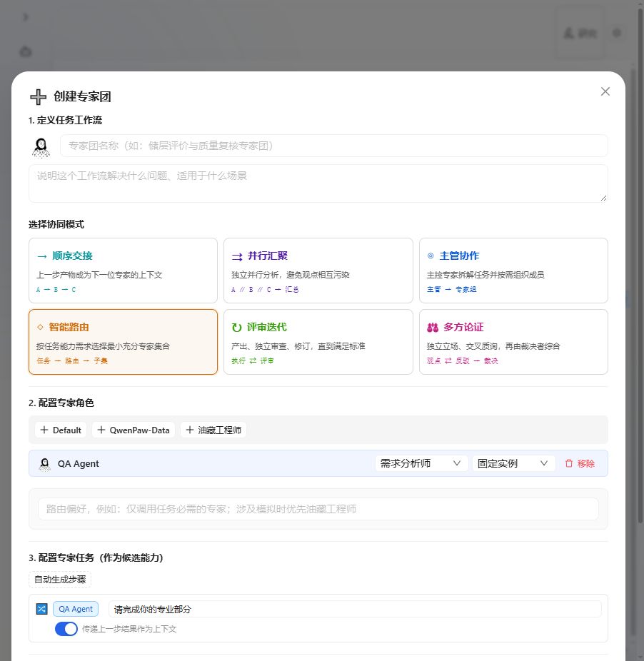This screenshot has height=661, width=644.
Task: Open the 需求分析师 role dropdown
Action: pos(421,463)
